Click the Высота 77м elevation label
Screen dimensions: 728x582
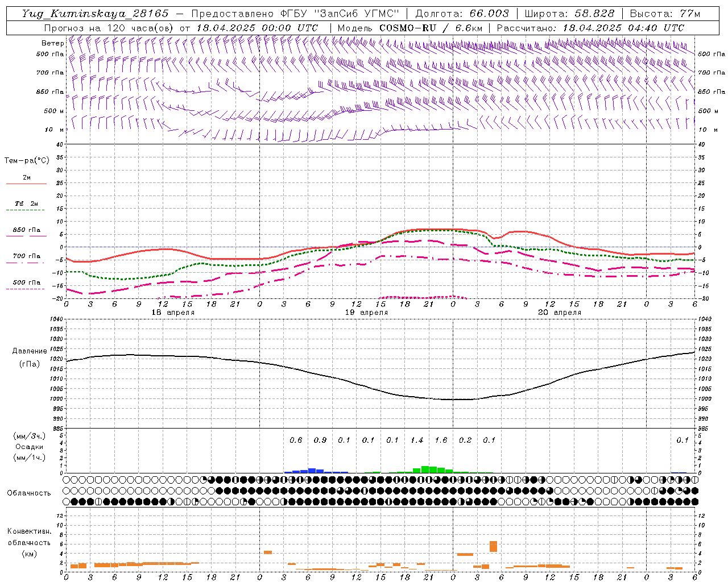pyautogui.click(x=665, y=14)
